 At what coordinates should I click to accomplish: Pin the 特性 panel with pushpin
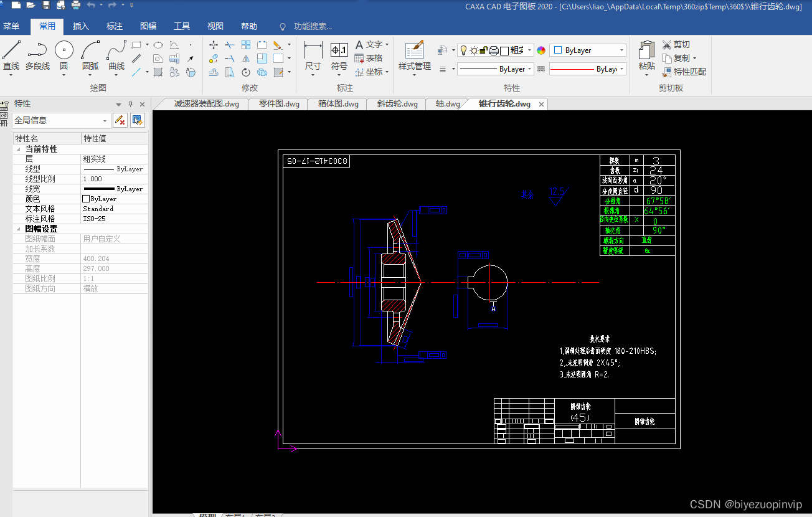130,104
